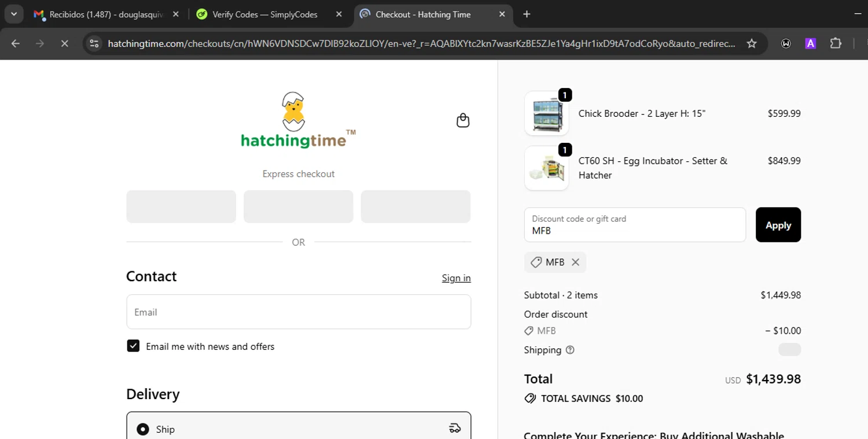View site information icon in address bar
Image resolution: width=868 pixels, height=439 pixels.
pyautogui.click(x=94, y=43)
